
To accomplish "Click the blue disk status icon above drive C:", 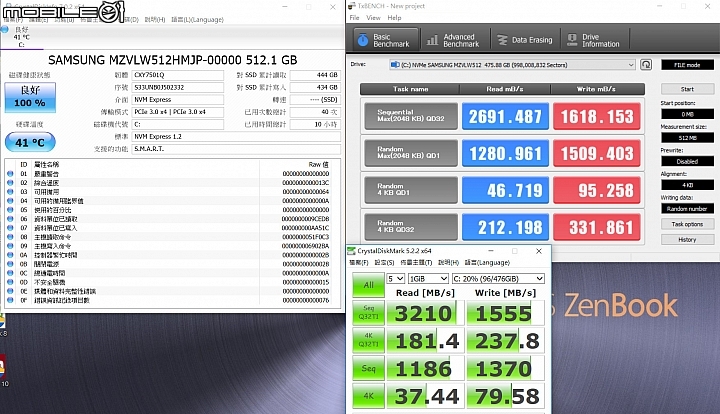I will [5, 29].
